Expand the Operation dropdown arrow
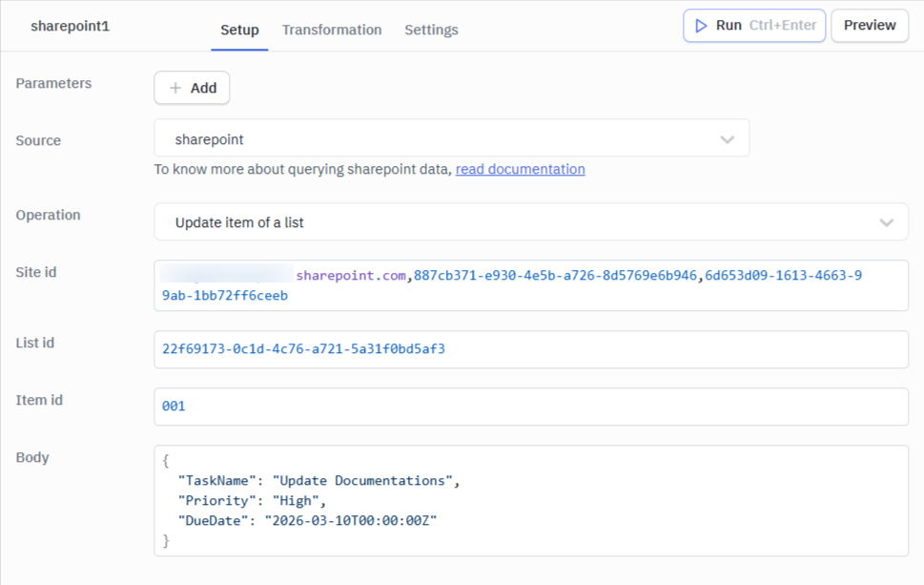The height and width of the screenshot is (585, 924). pyautogui.click(x=886, y=222)
